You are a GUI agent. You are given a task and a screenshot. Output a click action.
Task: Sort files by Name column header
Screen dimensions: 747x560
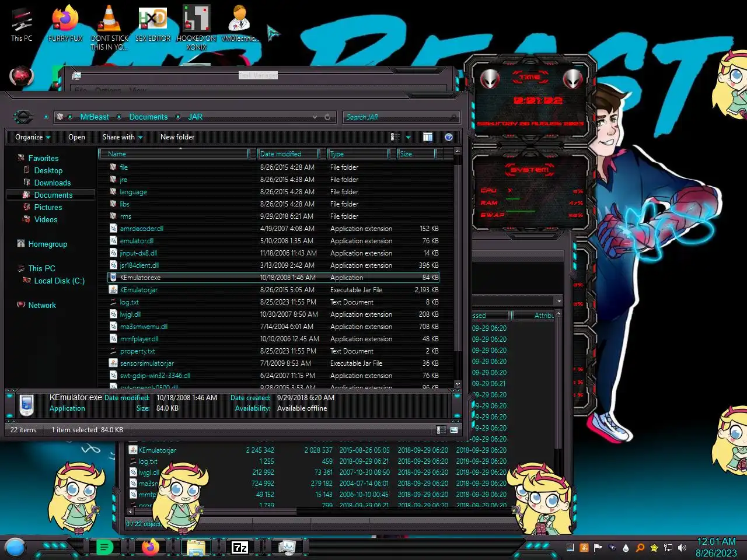point(174,154)
